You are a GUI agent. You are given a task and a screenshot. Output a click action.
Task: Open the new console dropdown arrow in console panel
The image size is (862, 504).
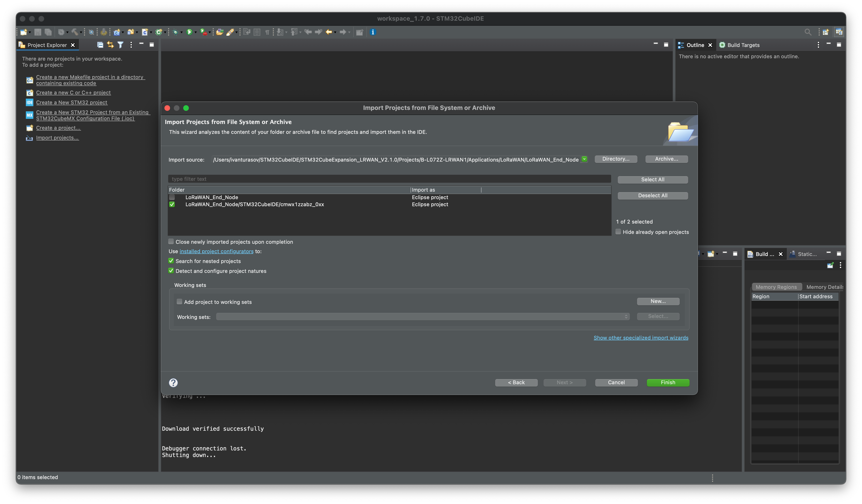click(717, 254)
